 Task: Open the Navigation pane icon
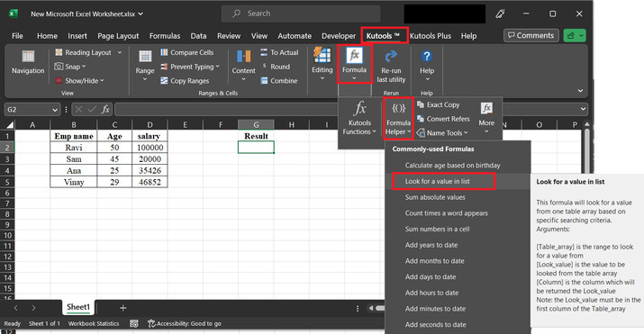pos(28,62)
